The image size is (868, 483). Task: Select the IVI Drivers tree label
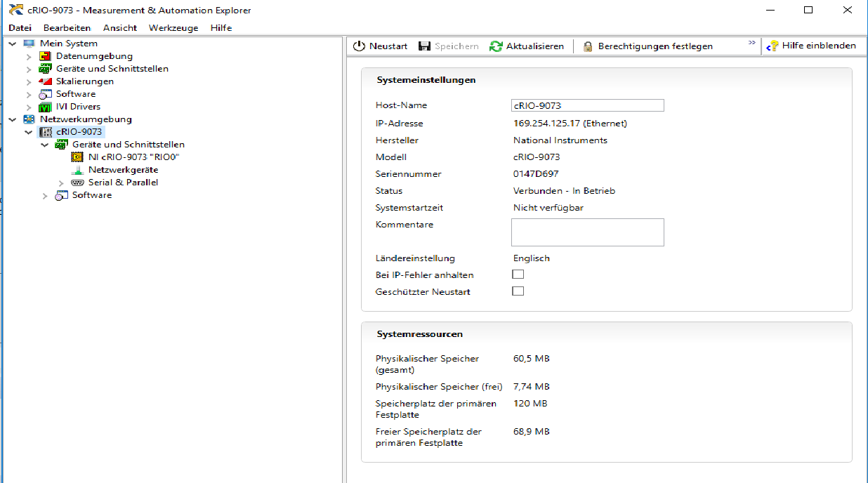coord(78,107)
